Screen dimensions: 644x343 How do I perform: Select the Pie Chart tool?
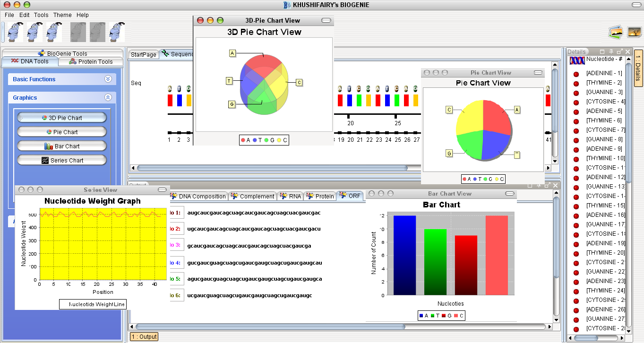[62, 131]
